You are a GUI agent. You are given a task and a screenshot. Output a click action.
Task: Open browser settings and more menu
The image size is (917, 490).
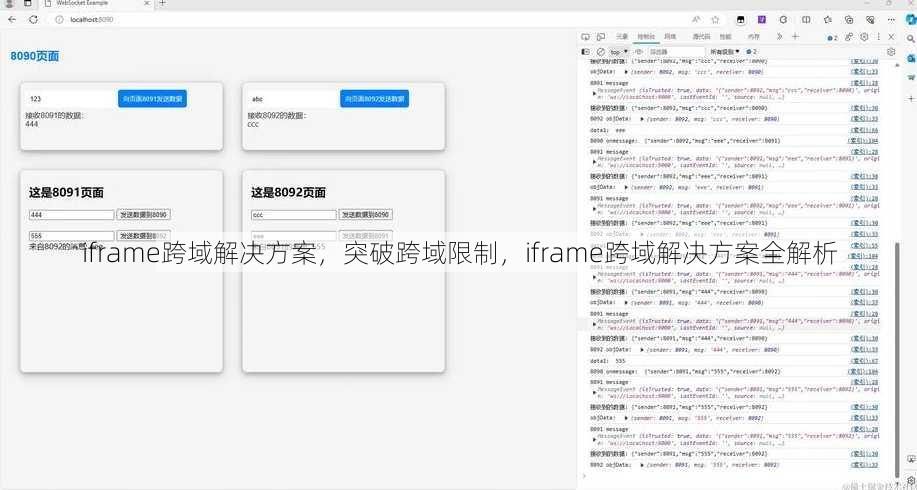[x=892, y=19]
